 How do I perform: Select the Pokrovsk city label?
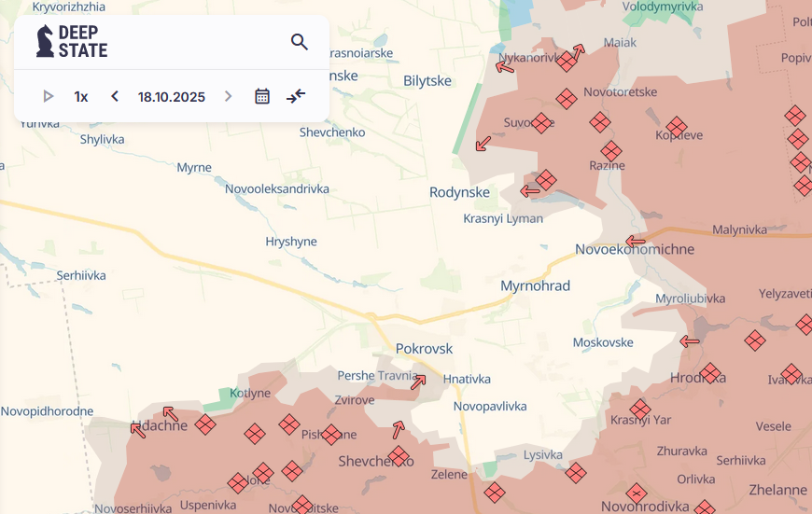pyautogui.click(x=424, y=348)
